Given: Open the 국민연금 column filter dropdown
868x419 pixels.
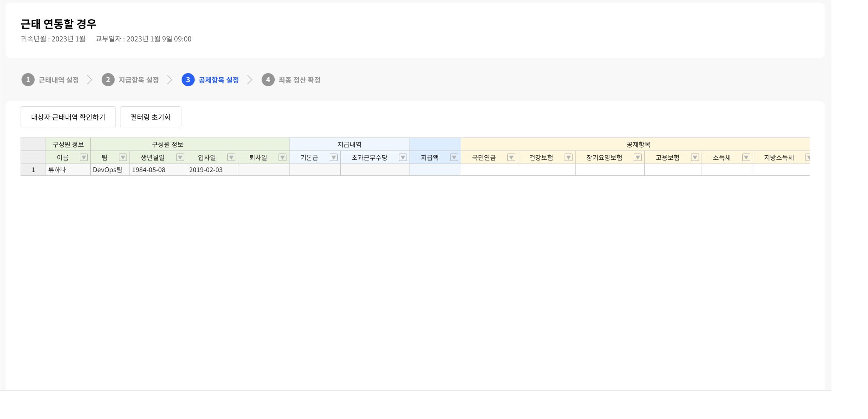Looking at the screenshot, I should (x=511, y=158).
